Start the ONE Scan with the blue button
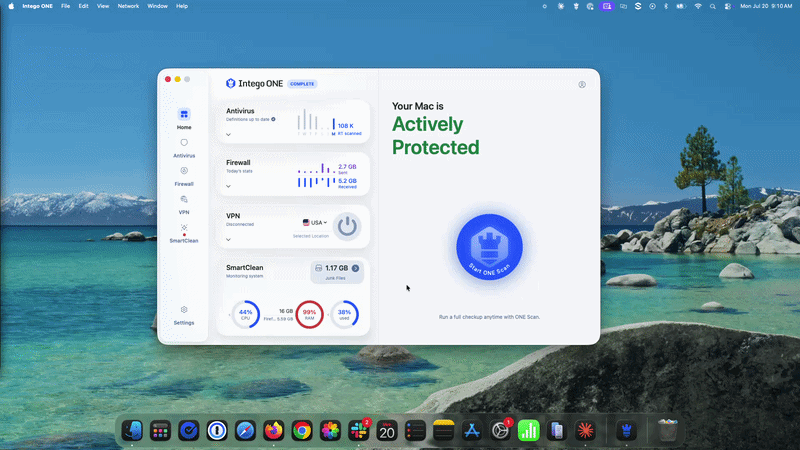 tap(489, 247)
